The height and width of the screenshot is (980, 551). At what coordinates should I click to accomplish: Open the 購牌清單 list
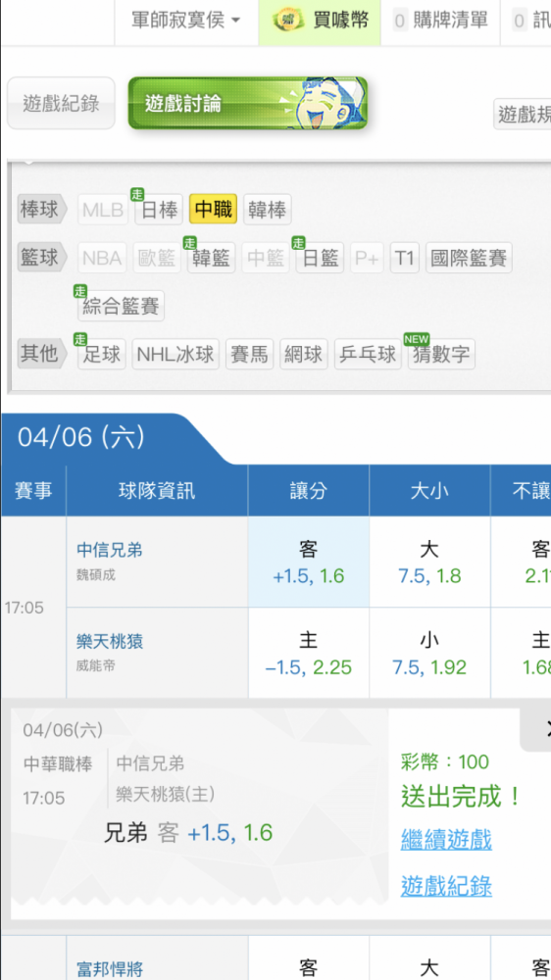pos(440,21)
